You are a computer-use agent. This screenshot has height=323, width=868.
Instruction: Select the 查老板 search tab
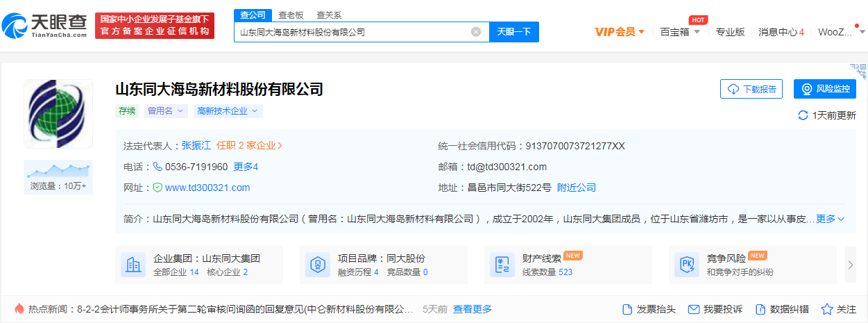(291, 15)
